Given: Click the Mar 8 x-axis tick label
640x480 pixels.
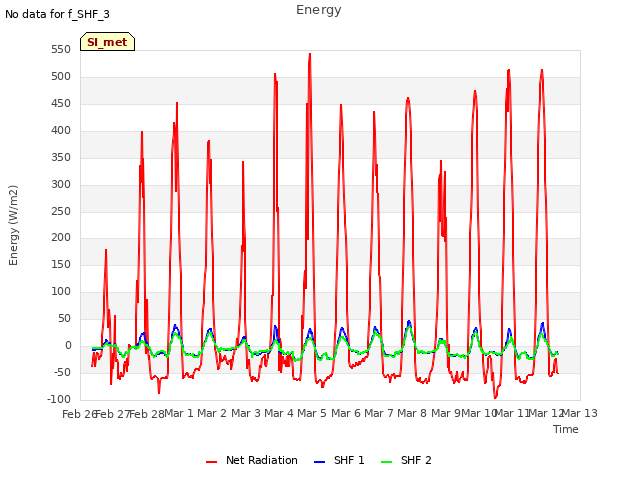Looking at the screenshot, I should (412, 413).
